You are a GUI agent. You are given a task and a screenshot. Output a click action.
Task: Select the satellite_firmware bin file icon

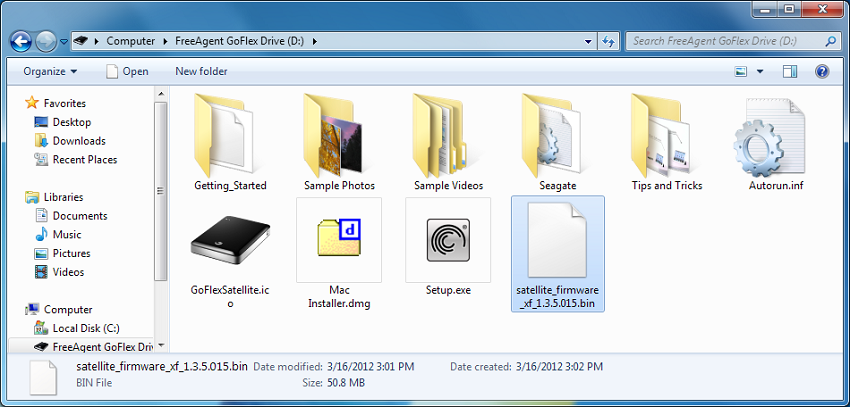pos(557,240)
